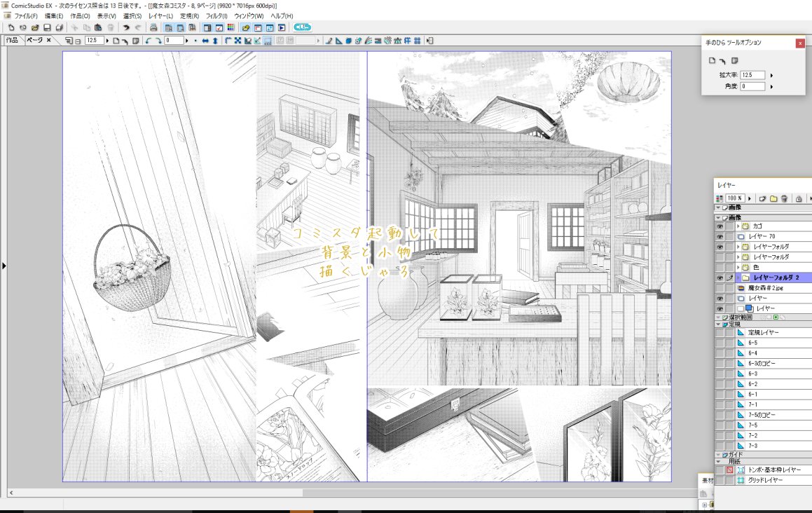This screenshot has height=513, width=812.
Task: Show トンボ・基本枠レイヤー via visibility box
Action: [720, 470]
